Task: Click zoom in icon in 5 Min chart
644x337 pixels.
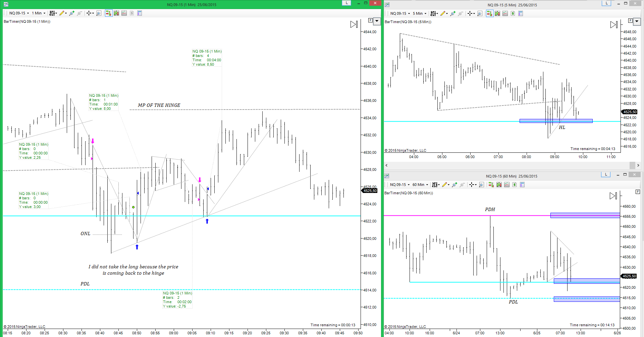Action: (x=453, y=13)
